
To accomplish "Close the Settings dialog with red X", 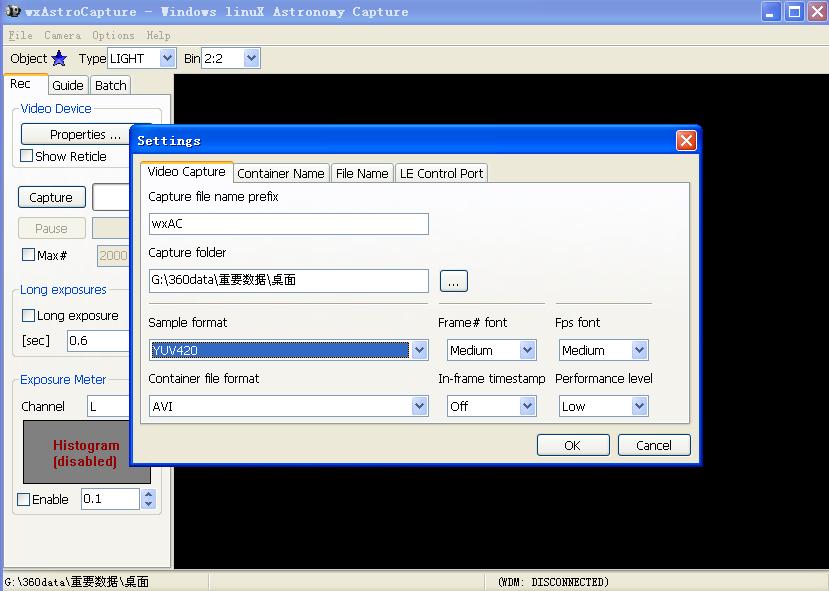I will tap(686, 141).
